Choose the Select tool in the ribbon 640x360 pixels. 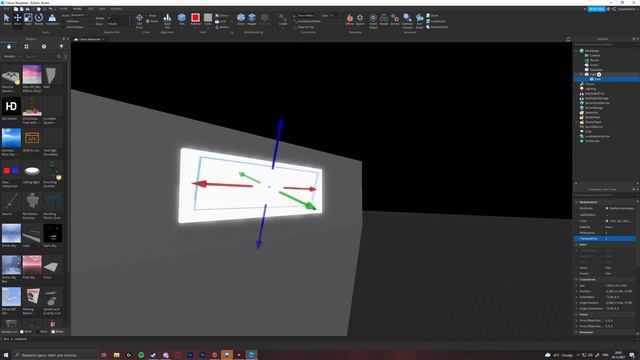[x=7, y=19]
